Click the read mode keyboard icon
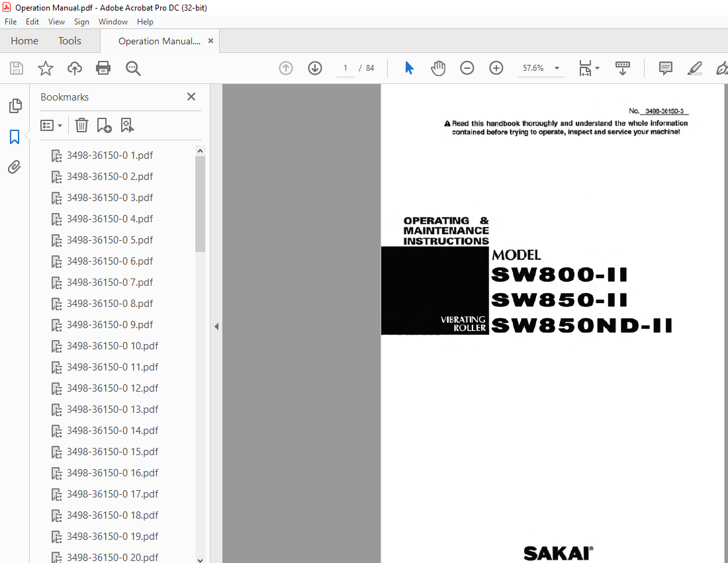 (622, 68)
